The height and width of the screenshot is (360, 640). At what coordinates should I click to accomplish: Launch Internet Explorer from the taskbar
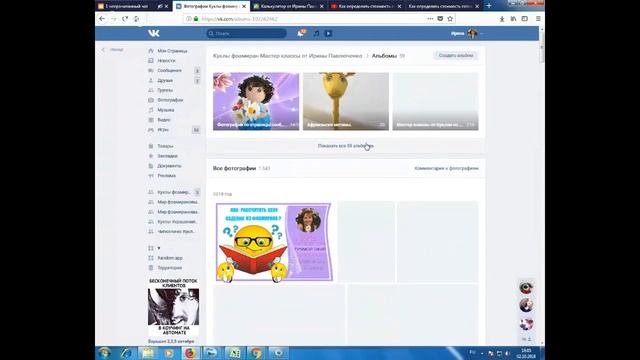(x=127, y=353)
